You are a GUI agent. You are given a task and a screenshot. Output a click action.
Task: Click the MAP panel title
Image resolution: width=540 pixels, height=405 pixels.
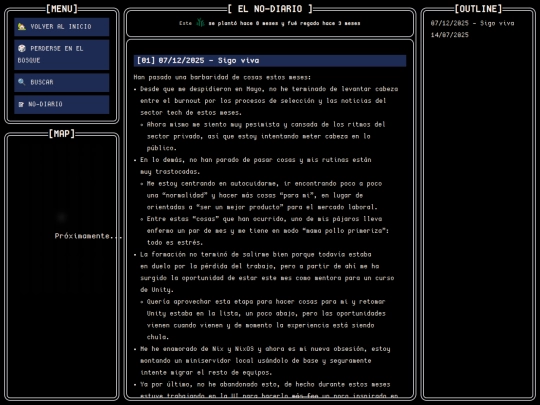click(62, 134)
